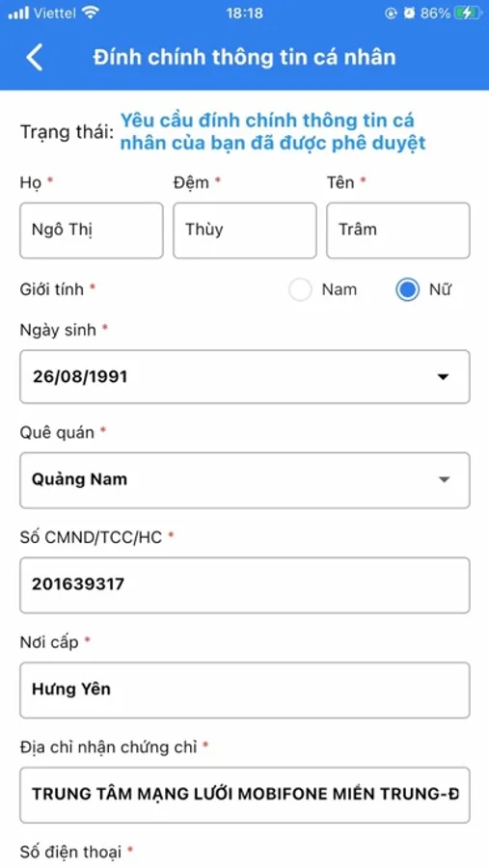The width and height of the screenshot is (489, 868).
Task: Tap the Địa chỉ nhận chứng chỉ field
Action: tap(245, 795)
